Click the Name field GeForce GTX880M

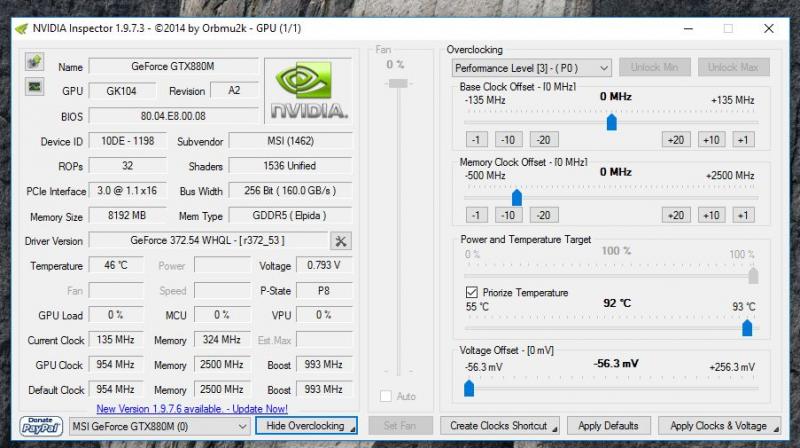coord(173,66)
